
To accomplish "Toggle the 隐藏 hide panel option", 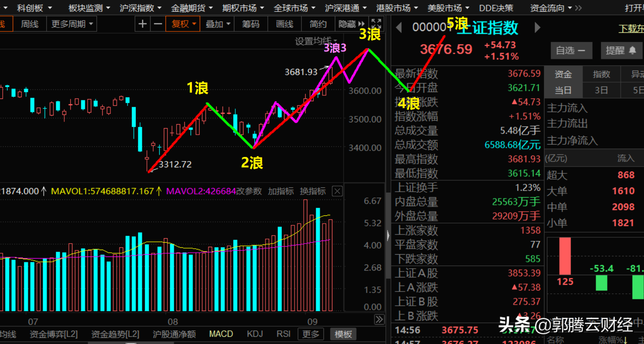I will click(351, 24).
